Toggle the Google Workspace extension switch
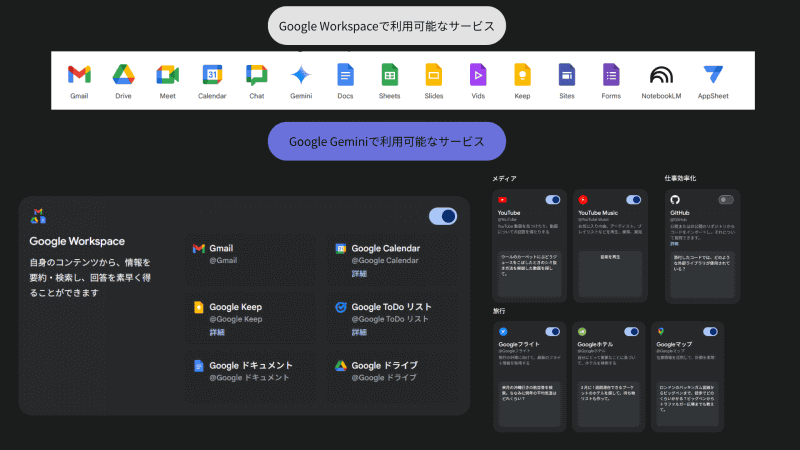800x450 pixels. 443,216
